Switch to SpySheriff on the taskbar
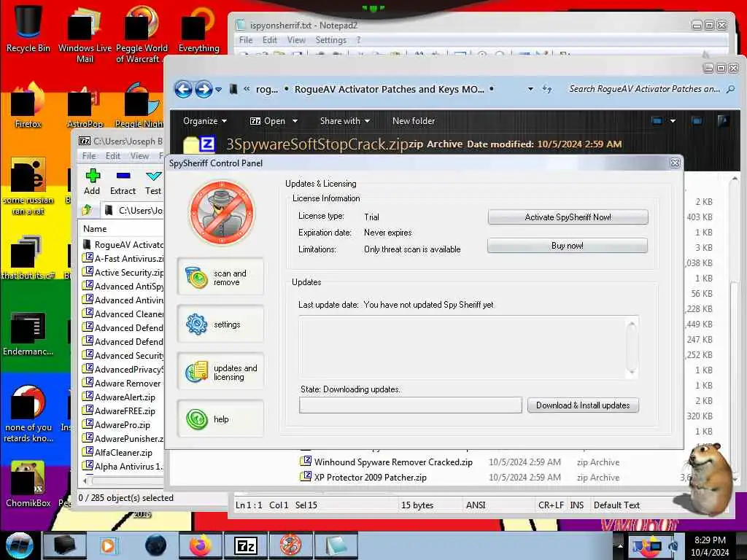Screen dimensions: 747x560 point(290,545)
